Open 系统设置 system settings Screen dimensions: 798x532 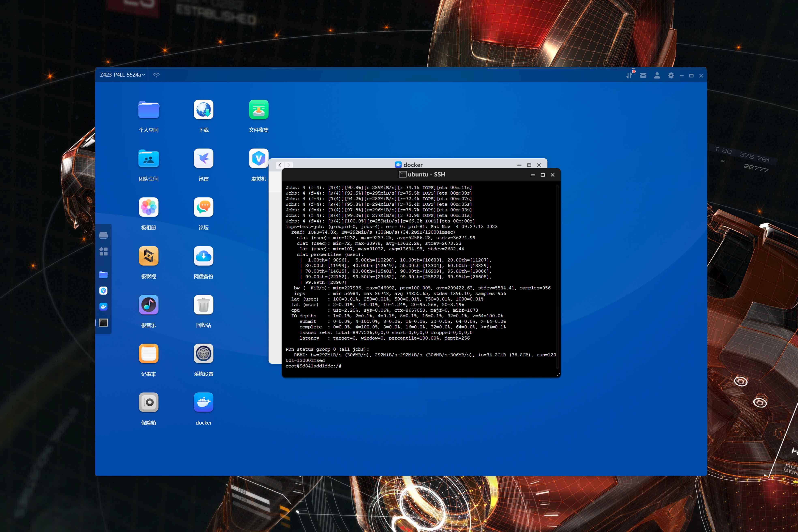click(204, 354)
